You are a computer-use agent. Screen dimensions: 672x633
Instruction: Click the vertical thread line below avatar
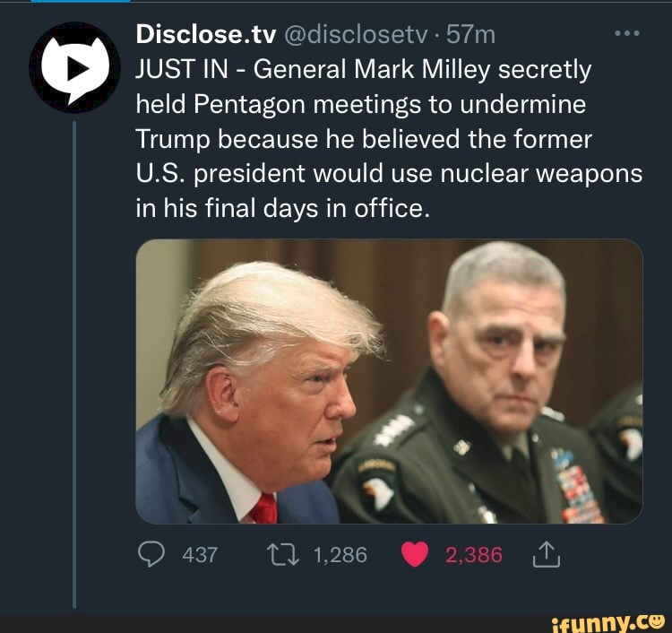pyautogui.click(x=74, y=365)
